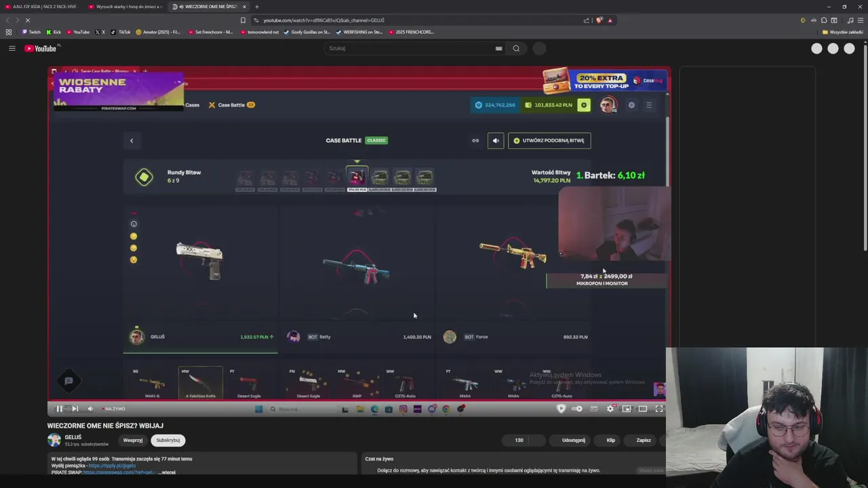868x488 pixels.
Task: Go to the YouTube home logo
Action: coord(42,48)
